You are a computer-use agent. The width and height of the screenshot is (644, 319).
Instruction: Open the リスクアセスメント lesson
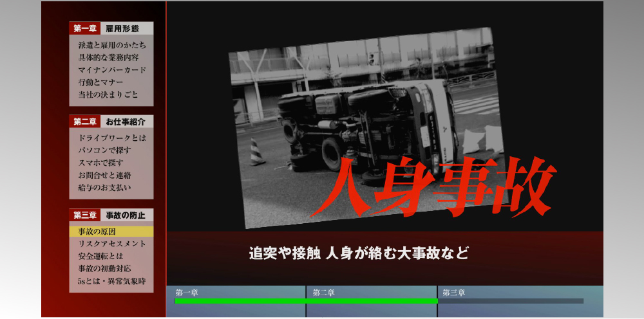coord(111,244)
